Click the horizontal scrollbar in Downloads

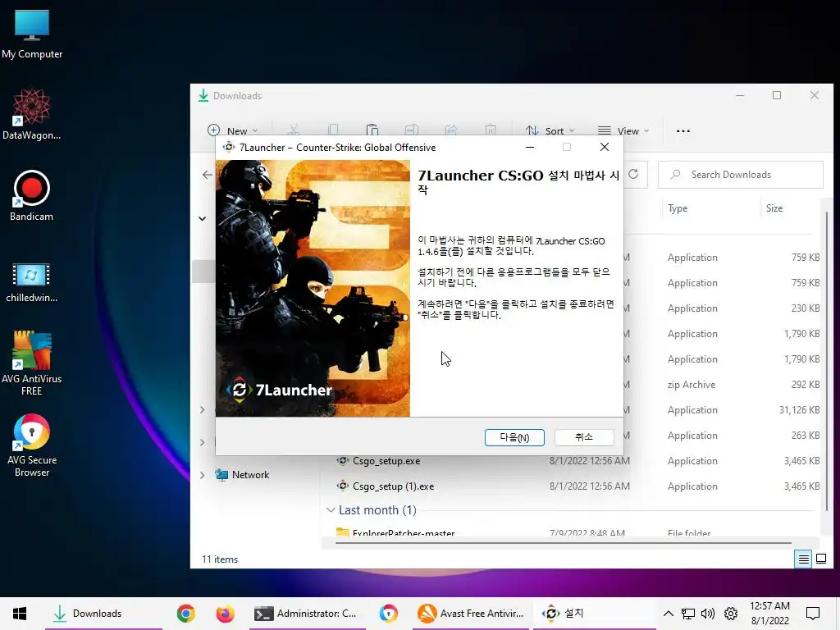(x=563, y=543)
